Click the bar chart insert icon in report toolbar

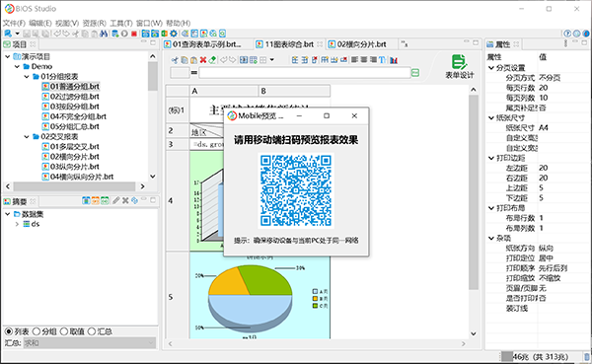(x=394, y=60)
